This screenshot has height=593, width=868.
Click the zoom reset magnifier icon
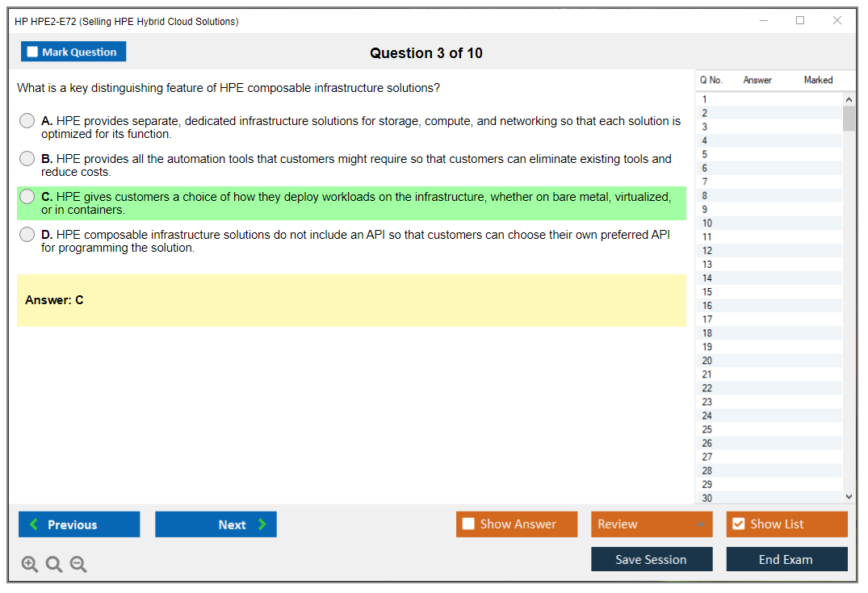[x=54, y=565]
